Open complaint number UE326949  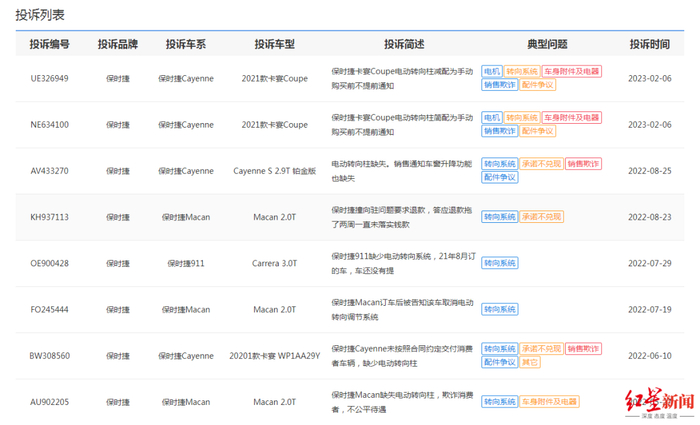(x=50, y=79)
